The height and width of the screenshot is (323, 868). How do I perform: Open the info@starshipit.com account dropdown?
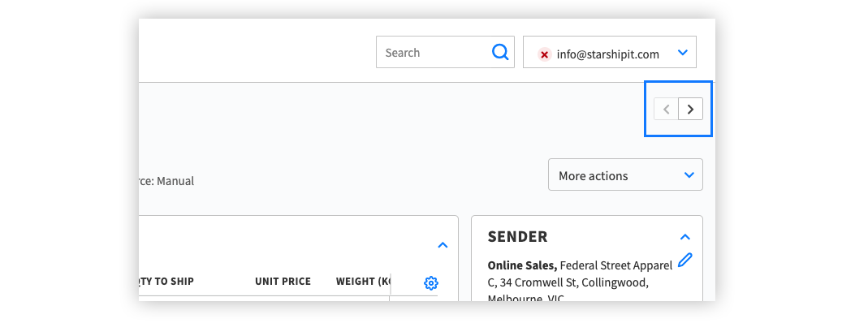(610, 52)
